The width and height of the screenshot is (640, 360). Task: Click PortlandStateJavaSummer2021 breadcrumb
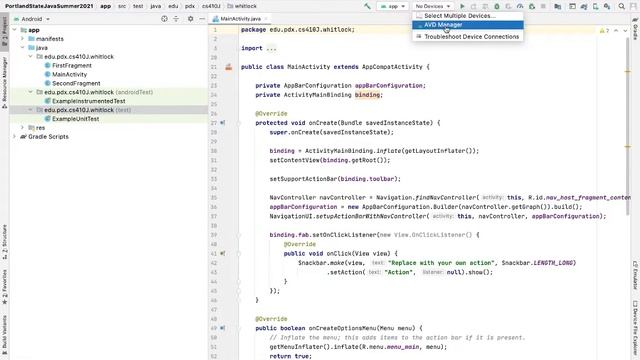click(x=49, y=6)
